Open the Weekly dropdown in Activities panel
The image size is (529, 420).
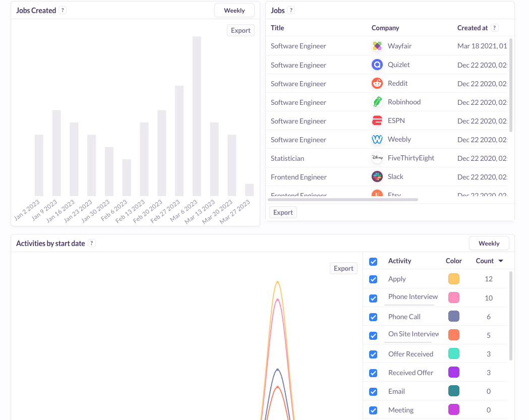[489, 243]
